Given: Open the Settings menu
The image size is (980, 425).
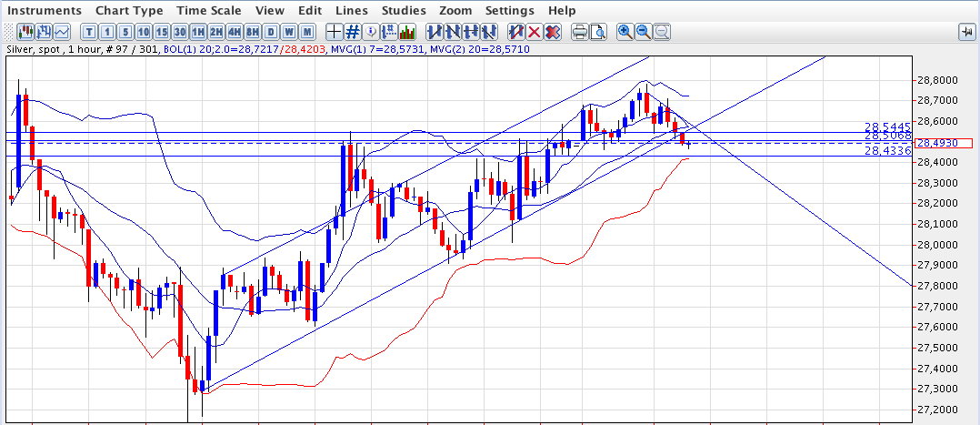Looking at the screenshot, I should (x=509, y=10).
